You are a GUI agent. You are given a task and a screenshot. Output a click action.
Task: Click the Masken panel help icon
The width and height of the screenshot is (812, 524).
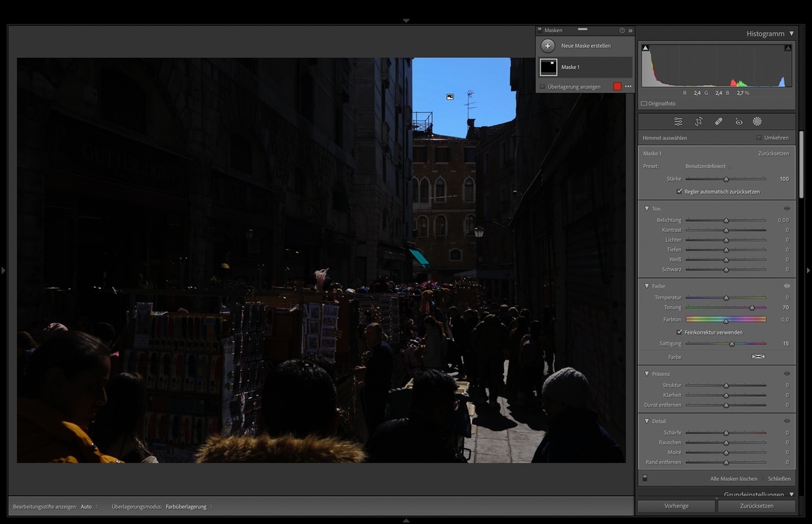click(x=622, y=30)
